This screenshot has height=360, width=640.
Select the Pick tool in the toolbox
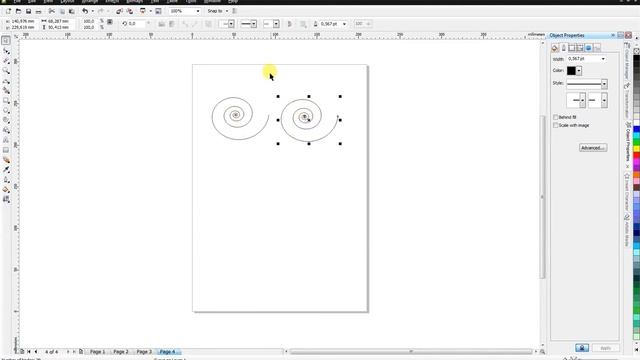[x=6, y=40]
